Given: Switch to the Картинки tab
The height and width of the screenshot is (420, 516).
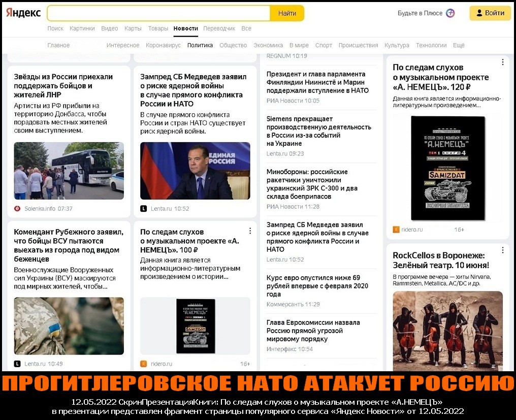Looking at the screenshot, I should [x=82, y=28].
